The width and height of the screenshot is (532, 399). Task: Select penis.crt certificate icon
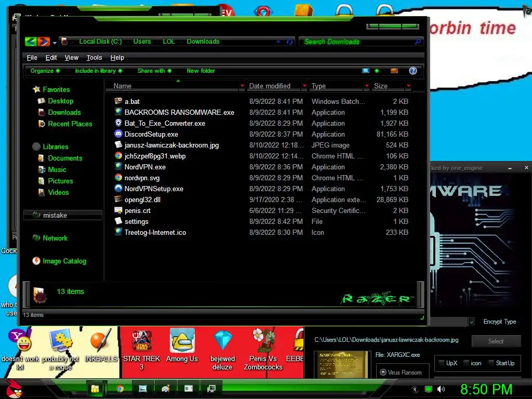(x=118, y=210)
